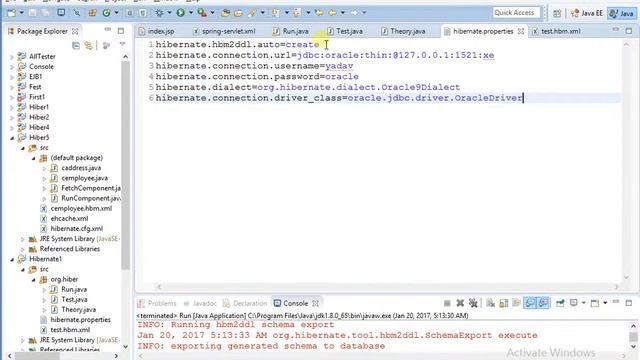
Task: Click the New wizard toolbar icon
Action: (x=12, y=13)
